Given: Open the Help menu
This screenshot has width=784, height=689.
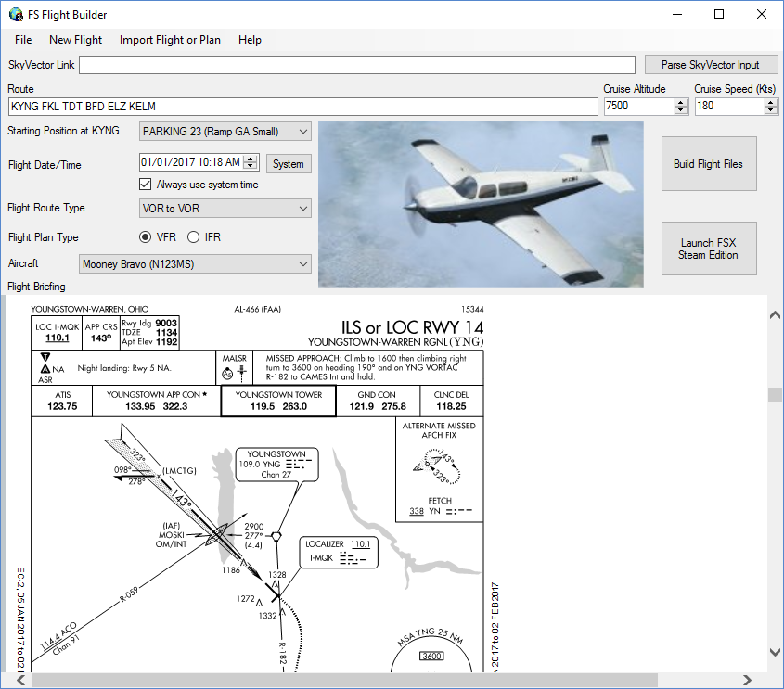Looking at the screenshot, I should (x=250, y=40).
